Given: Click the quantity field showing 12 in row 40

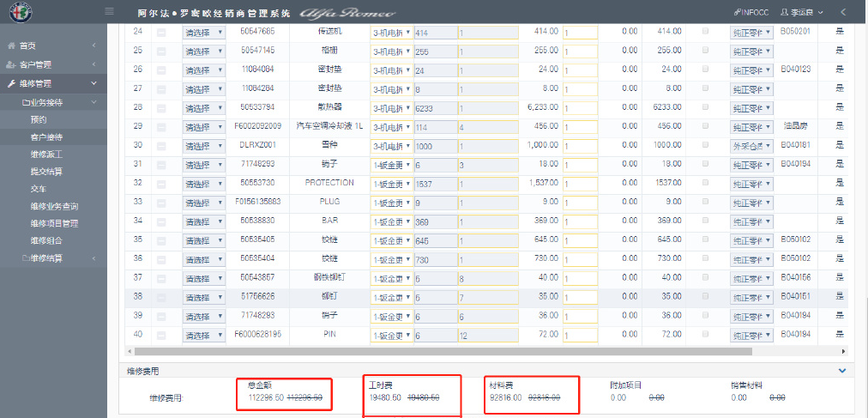Looking at the screenshot, I should 488,336.
